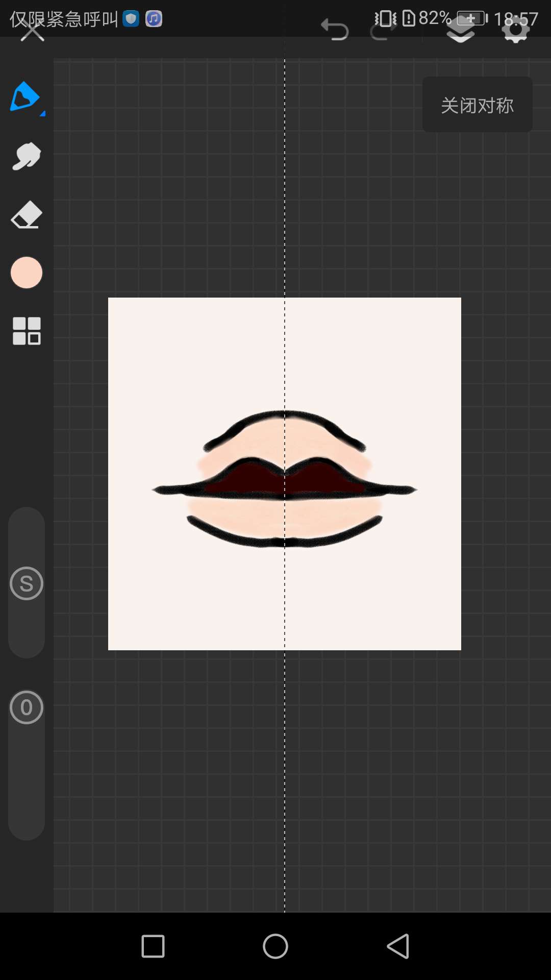Close the drawing with the X icon

pos(32,31)
